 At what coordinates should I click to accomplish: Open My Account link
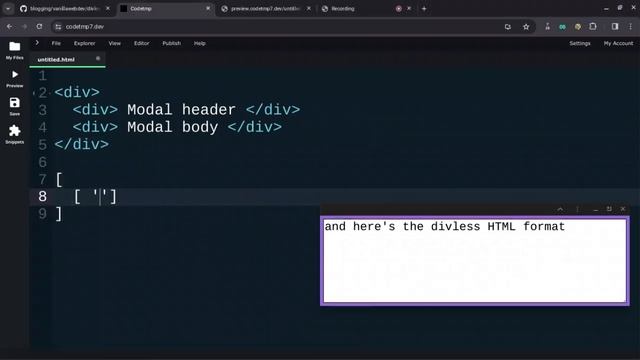[618, 43]
